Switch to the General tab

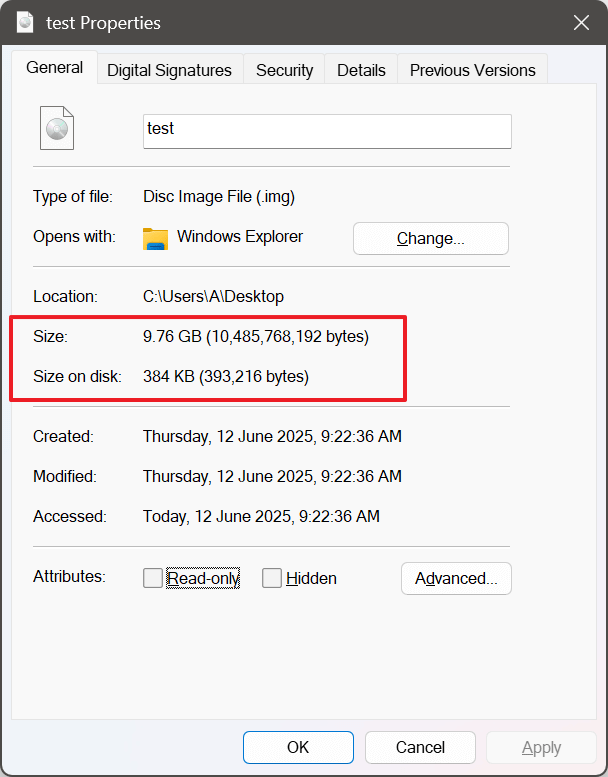55,68
